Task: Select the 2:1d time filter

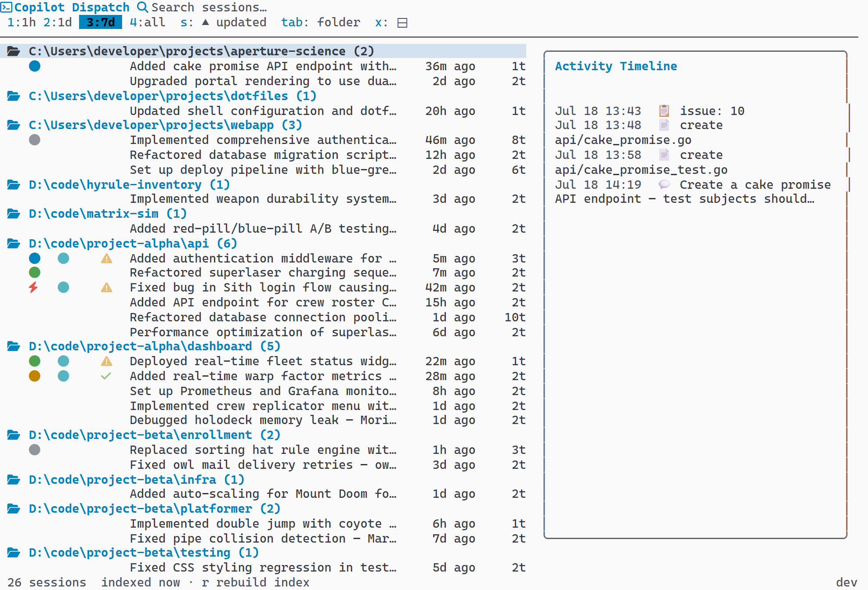Action: (x=58, y=22)
